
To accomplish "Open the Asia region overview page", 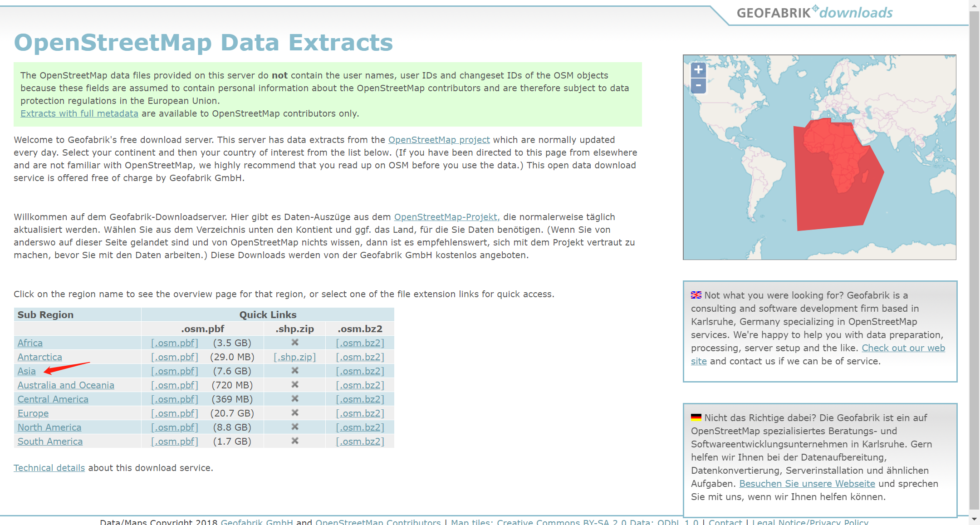I will [26, 371].
